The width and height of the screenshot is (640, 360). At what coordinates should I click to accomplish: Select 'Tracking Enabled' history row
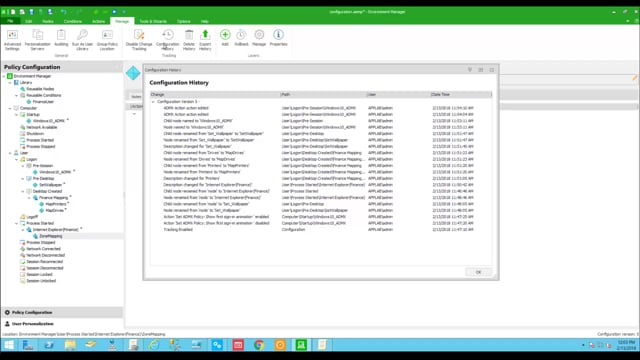pos(320,229)
